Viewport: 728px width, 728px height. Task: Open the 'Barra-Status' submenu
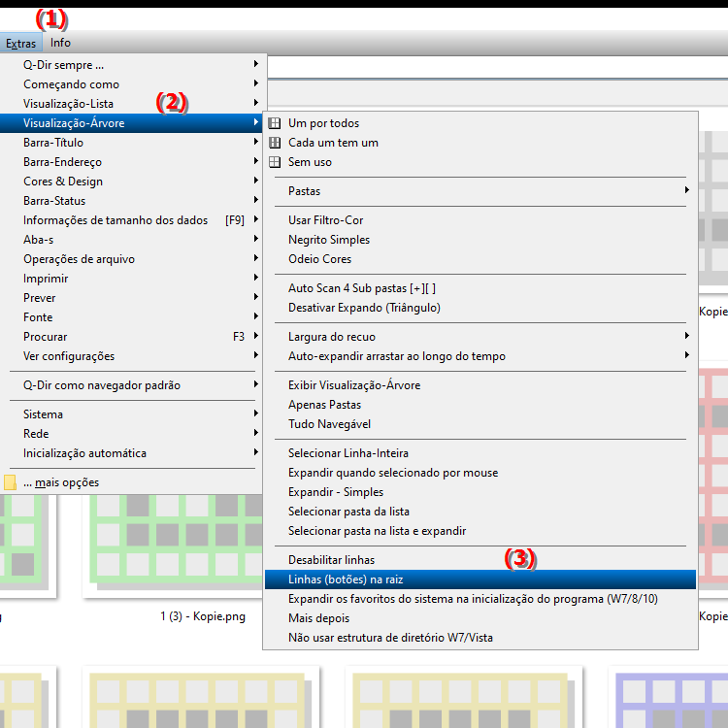[x=131, y=201]
